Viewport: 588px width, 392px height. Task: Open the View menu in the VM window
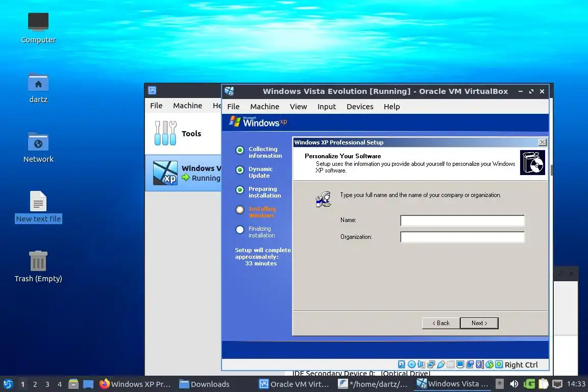[x=298, y=107]
